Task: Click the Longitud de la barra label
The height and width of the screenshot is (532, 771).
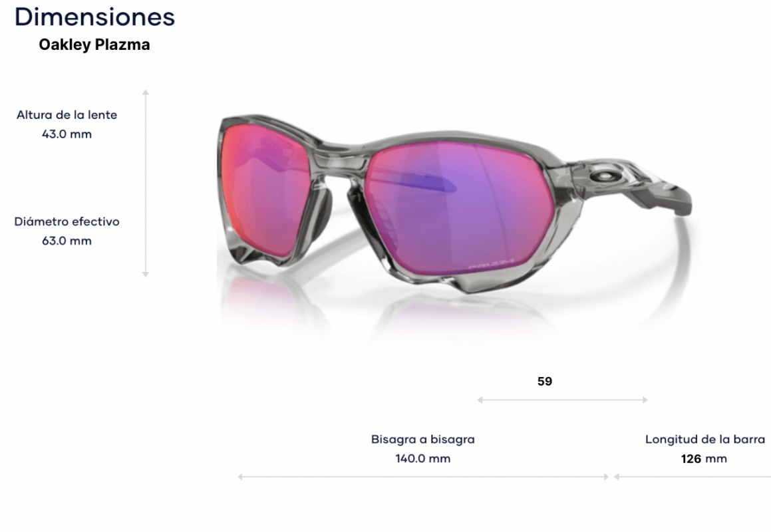Action: click(x=705, y=440)
